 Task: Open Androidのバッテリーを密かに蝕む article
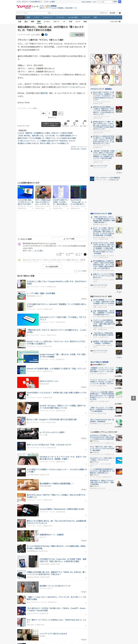pyautogui.click(x=63, y=318)
